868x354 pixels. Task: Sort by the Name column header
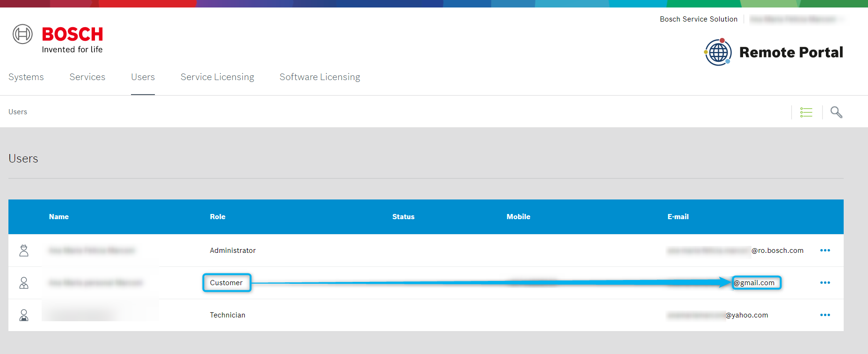[x=59, y=217]
